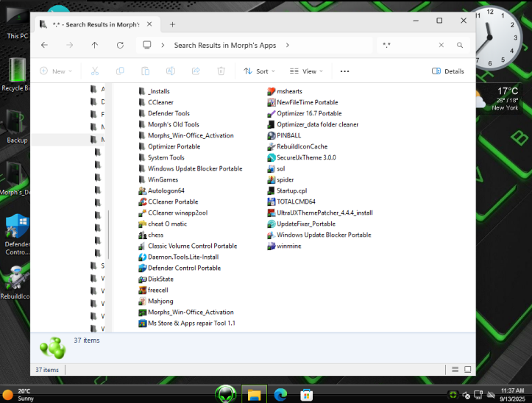The width and height of the screenshot is (532, 403).
Task: Close the Search Results tab
Action: click(x=149, y=24)
